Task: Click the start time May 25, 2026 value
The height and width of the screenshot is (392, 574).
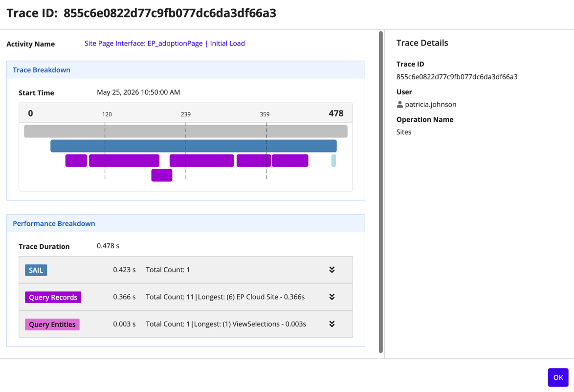Action: tap(138, 92)
